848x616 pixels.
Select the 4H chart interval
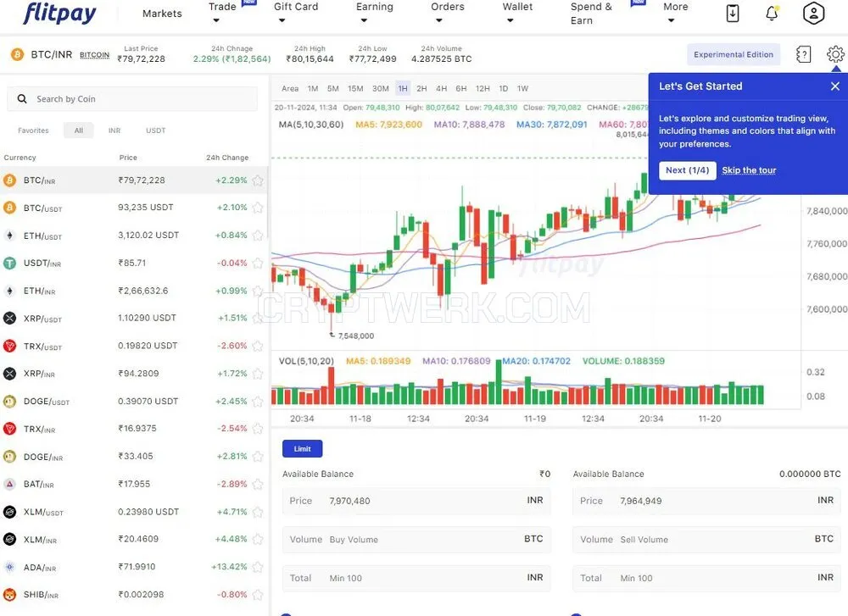[x=441, y=89]
